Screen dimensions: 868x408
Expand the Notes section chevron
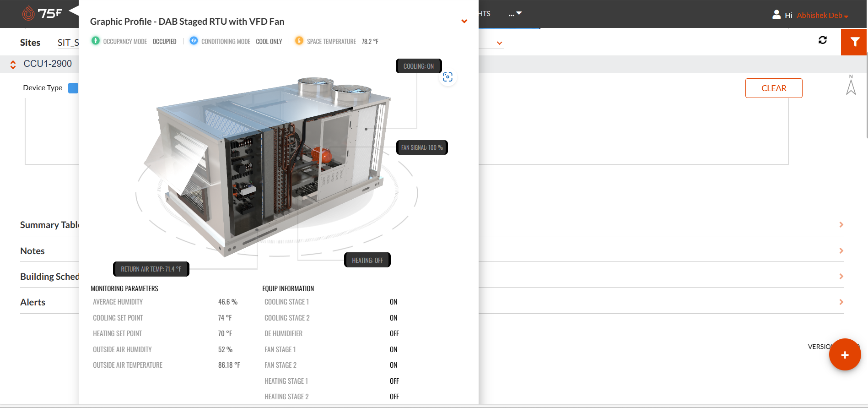pyautogui.click(x=841, y=250)
